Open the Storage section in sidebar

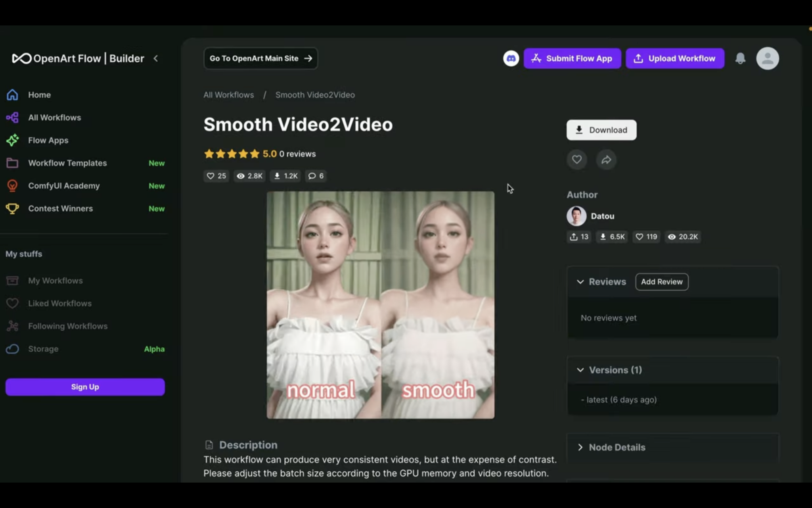tap(42, 349)
